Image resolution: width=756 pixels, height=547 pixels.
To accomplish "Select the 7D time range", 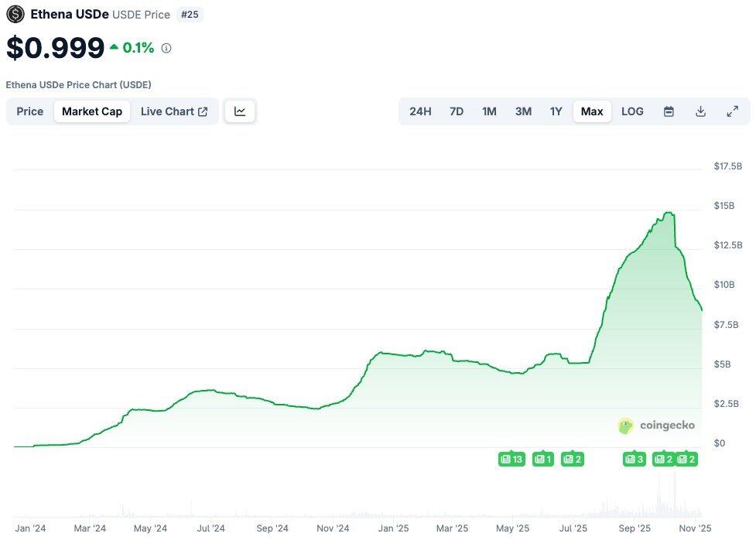I will tap(457, 111).
